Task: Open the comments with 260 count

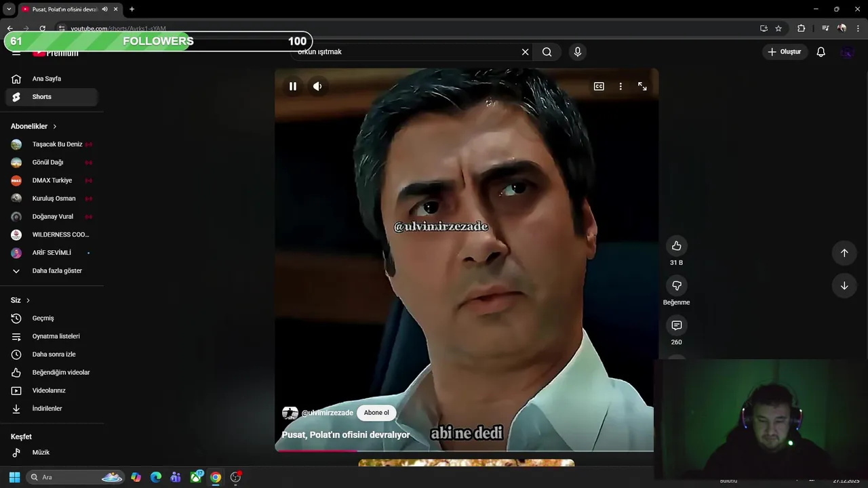Action: coord(676,325)
